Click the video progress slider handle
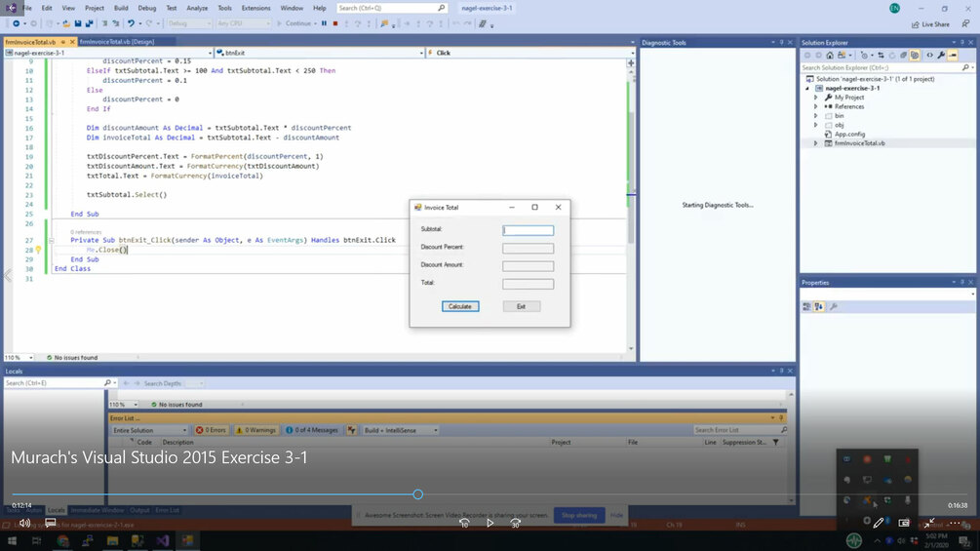Image resolution: width=980 pixels, height=551 pixels. 418,494
